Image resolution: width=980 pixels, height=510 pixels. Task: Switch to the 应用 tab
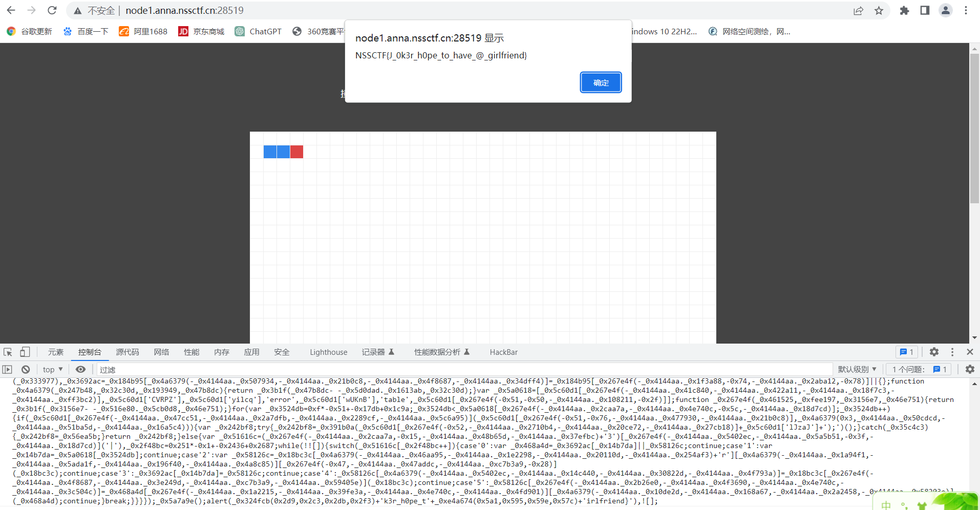click(x=251, y=352)
